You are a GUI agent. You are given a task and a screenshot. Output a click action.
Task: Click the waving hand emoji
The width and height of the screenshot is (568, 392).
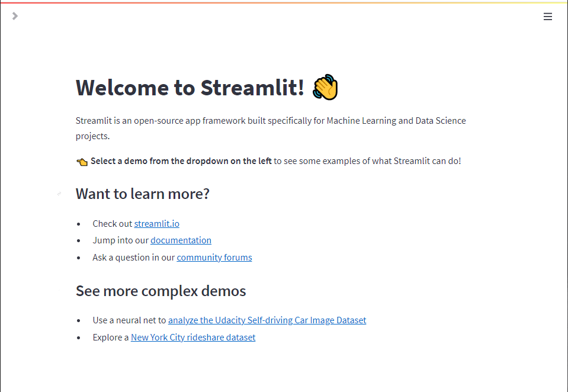(x=325, y=87)
